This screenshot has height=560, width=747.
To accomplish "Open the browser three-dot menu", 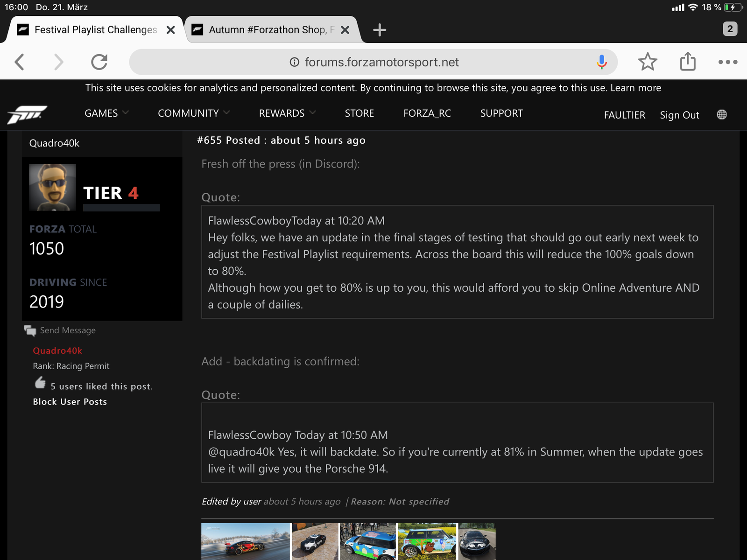I will [728, 62].
